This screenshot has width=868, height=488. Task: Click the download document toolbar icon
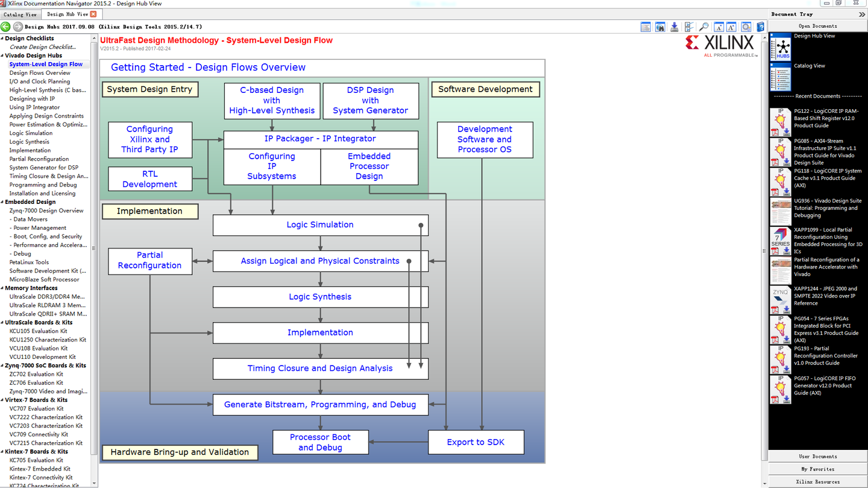pyautogui.click(x=675, y=27)
